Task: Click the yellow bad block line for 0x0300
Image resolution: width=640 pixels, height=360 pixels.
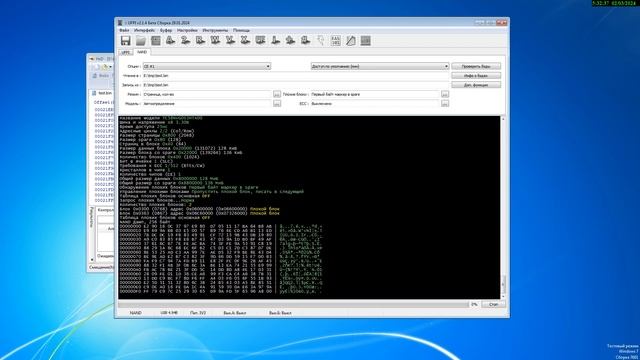Action: (x=200, y=209)
